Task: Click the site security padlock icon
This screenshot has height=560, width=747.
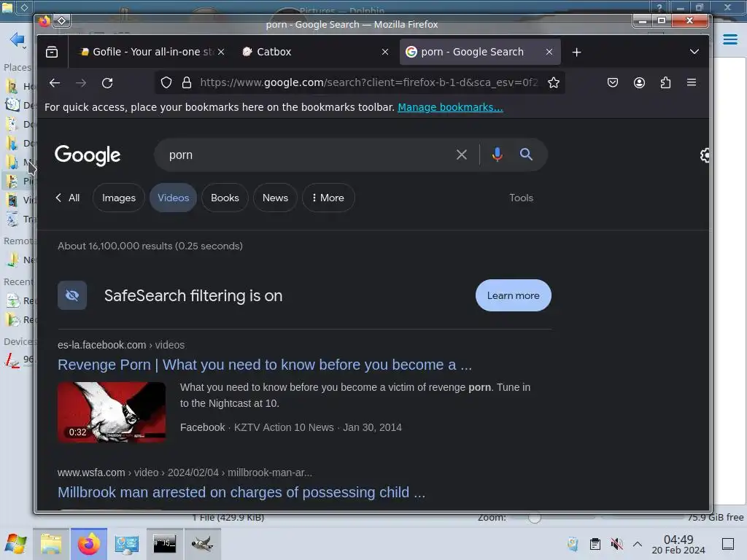Action: 187,83
